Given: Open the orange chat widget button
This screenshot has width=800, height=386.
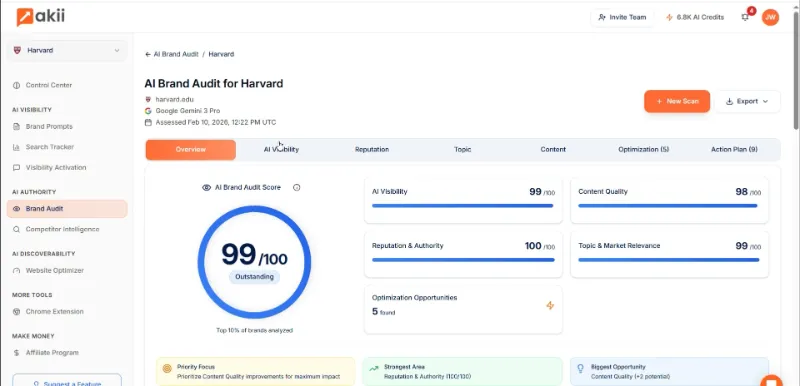Looking at the screenshot, I should pos(771,381).
